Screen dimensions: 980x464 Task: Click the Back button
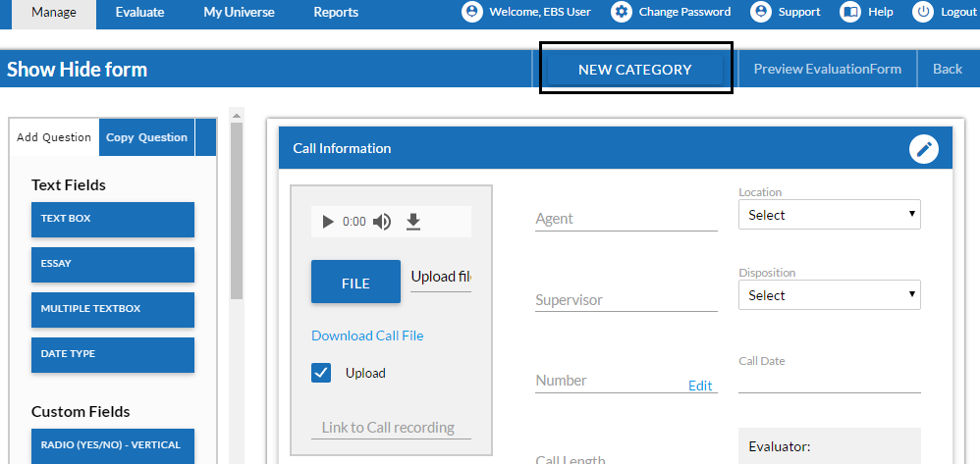click(x=948, y=69)
